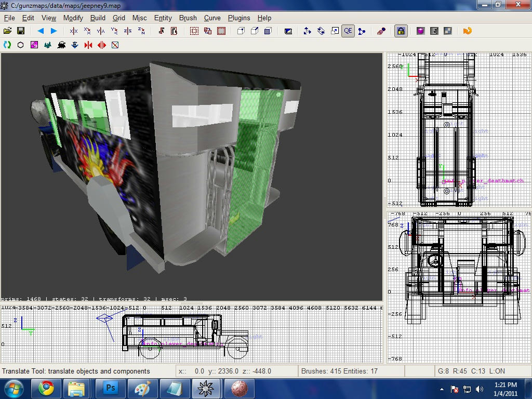Toggle the QE resize tool button
This screenshot has width=532, height=399.
click(348, 31)
